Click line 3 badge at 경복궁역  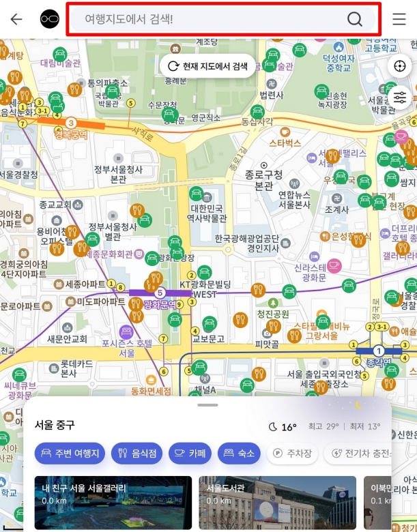click(70, 123)
